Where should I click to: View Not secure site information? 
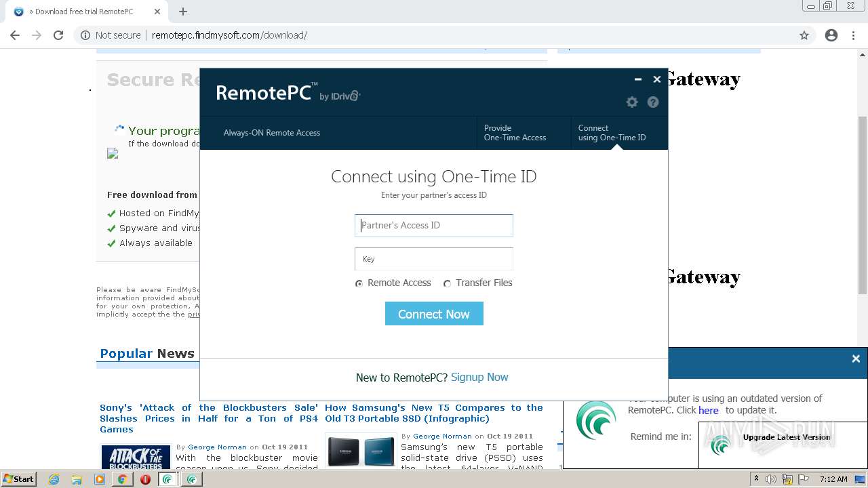[x=111, y=35]
